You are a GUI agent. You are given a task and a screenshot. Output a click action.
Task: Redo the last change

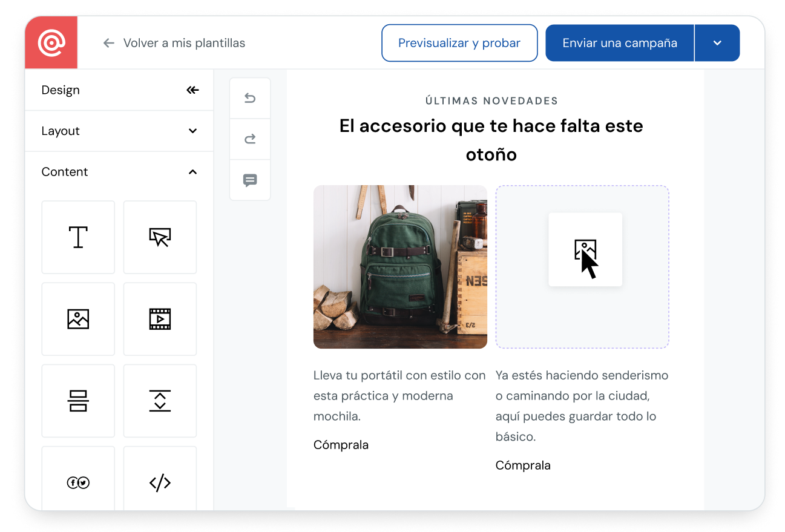[x=250, y=139]
